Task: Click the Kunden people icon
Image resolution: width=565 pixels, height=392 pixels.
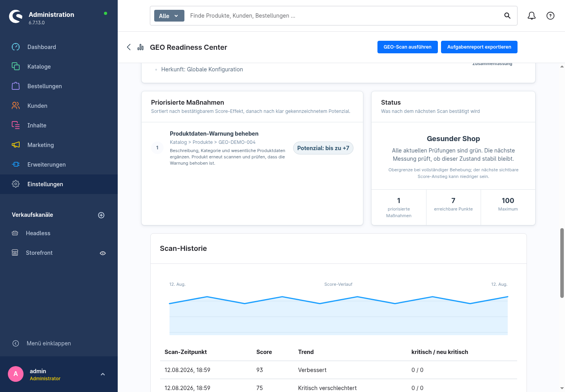Action: pos(16,106)
